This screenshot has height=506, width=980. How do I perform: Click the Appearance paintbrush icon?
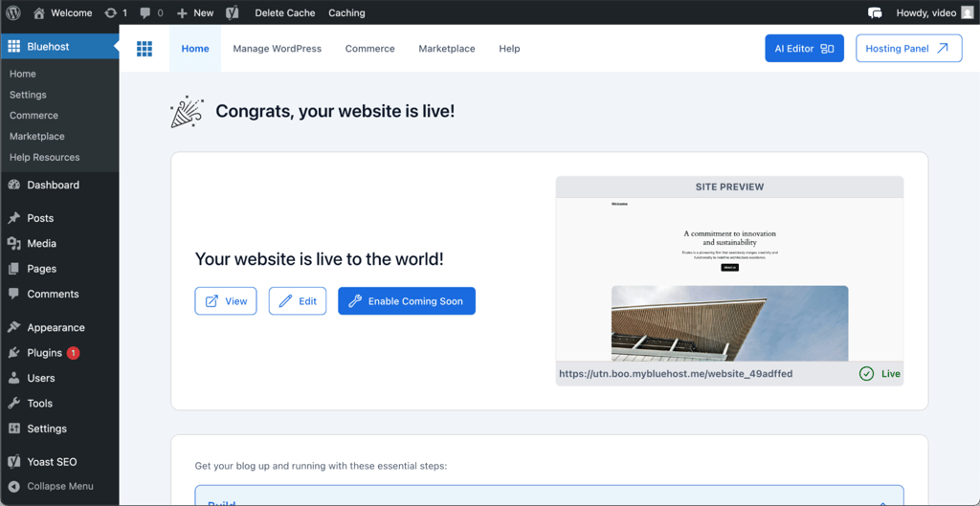coord(13,327)
